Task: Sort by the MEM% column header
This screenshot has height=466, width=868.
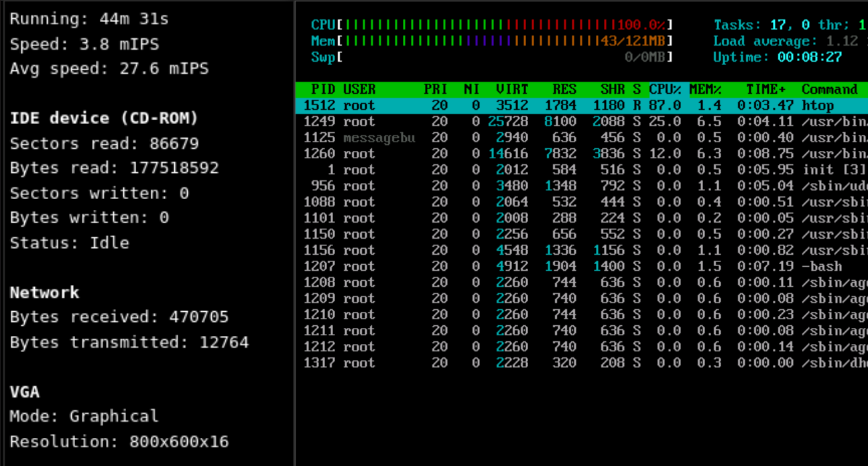Action: (x=705, y=89)
